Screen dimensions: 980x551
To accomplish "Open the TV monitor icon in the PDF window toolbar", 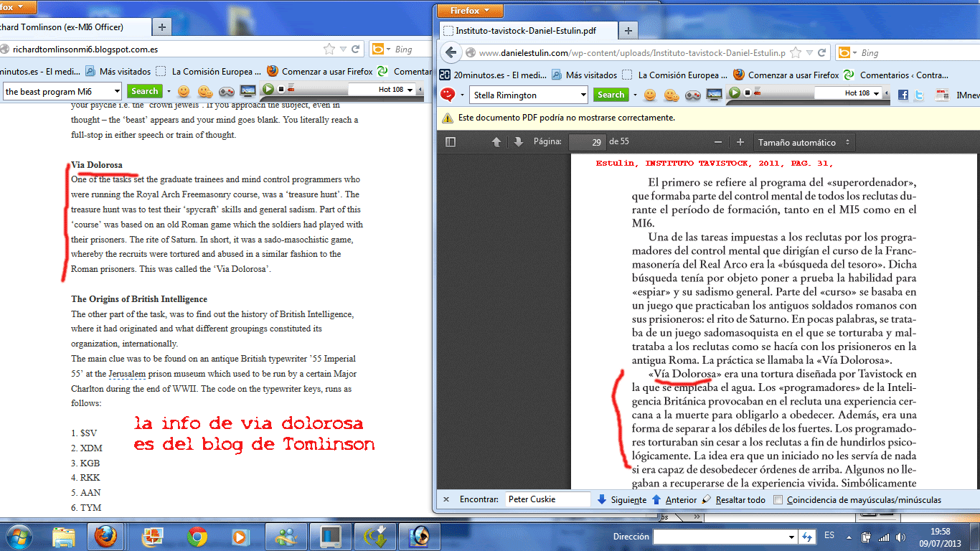I will pyautogui.click(x=714, y=95).
